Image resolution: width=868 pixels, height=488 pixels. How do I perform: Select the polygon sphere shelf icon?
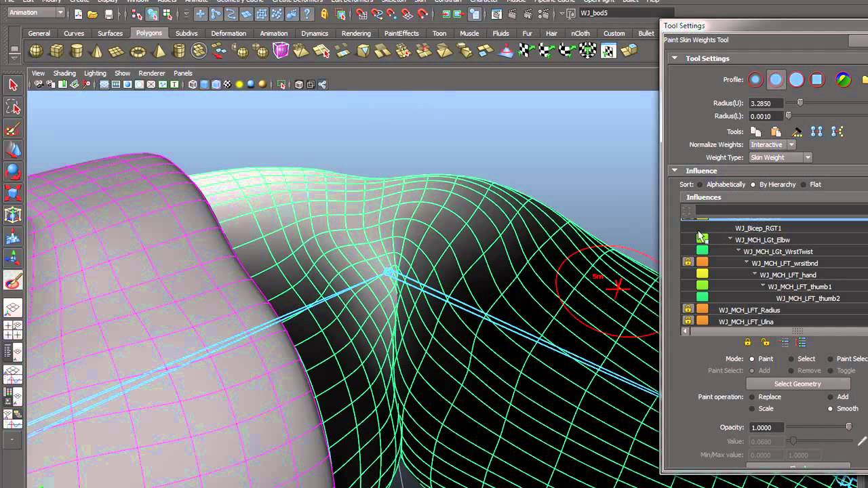point(36,51)
